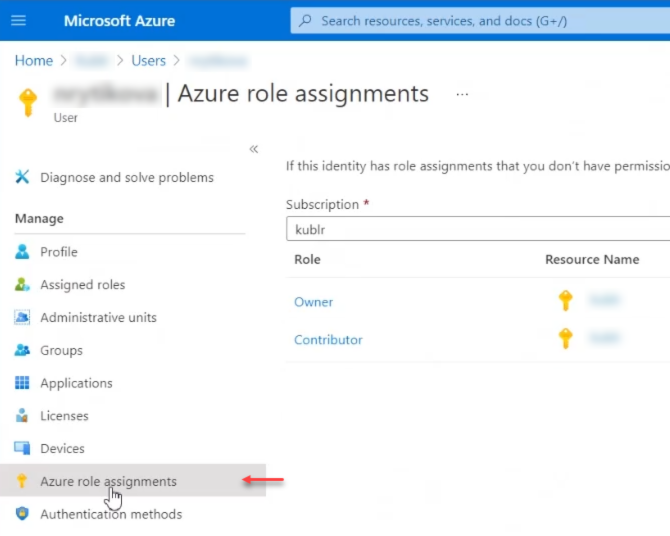Go to Users breadcrumb

pyautogui.click(x=148, y=61)
